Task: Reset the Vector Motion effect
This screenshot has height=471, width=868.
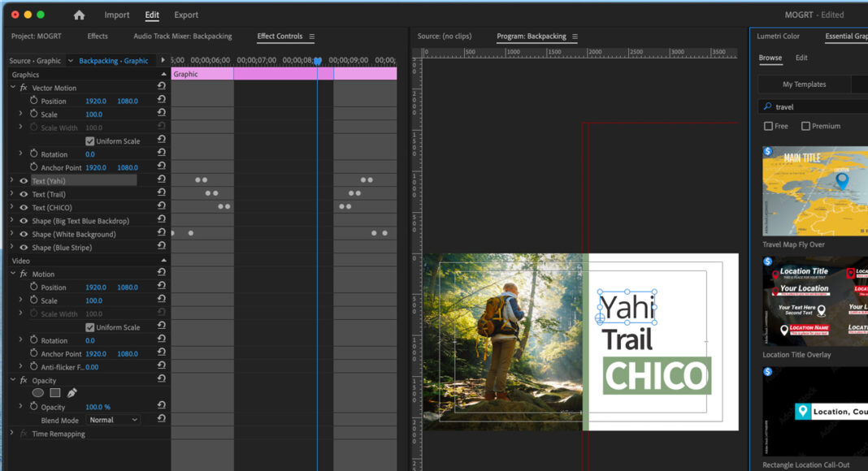Action: tap(162, 87)
